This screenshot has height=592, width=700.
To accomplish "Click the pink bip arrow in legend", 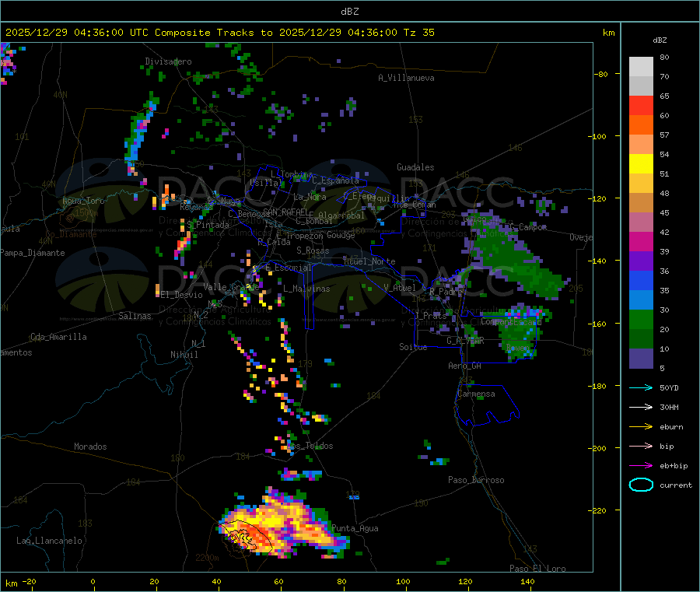I will [x=641, y=446].
